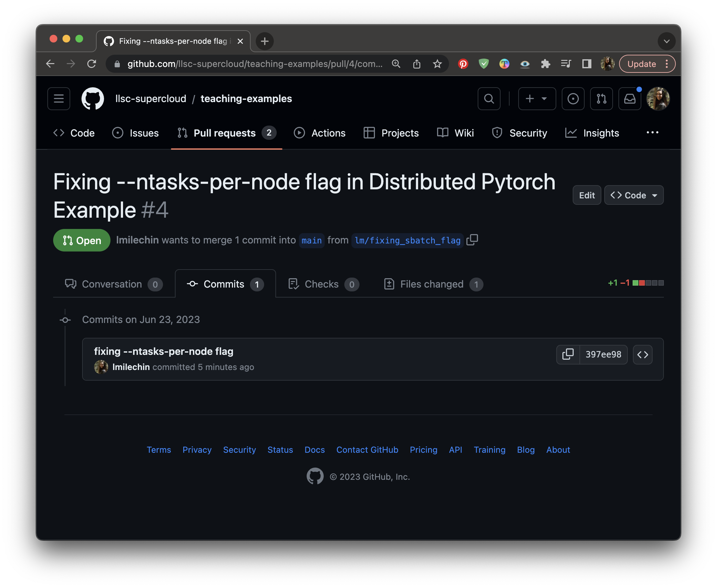
Task: Select the Commits tab
Action: pos(225,284)
